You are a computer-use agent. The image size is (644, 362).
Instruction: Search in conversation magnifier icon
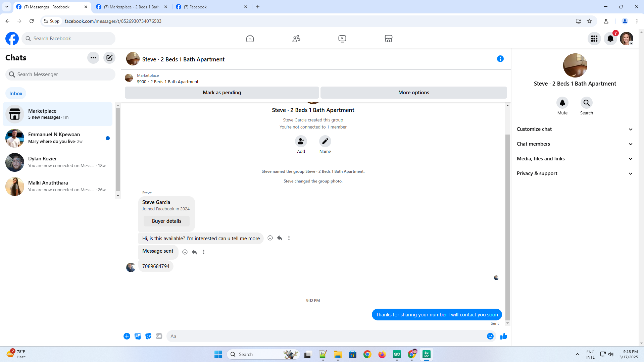coord(587,103)
